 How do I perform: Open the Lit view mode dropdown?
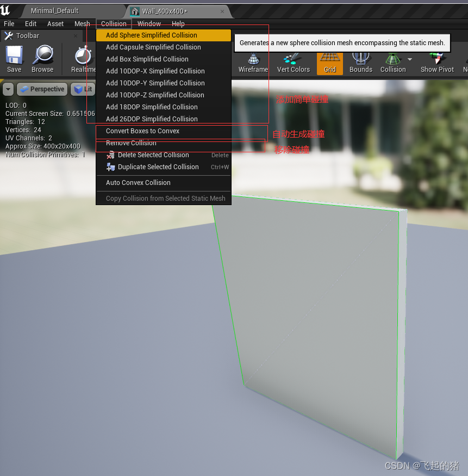coord(83,89)
